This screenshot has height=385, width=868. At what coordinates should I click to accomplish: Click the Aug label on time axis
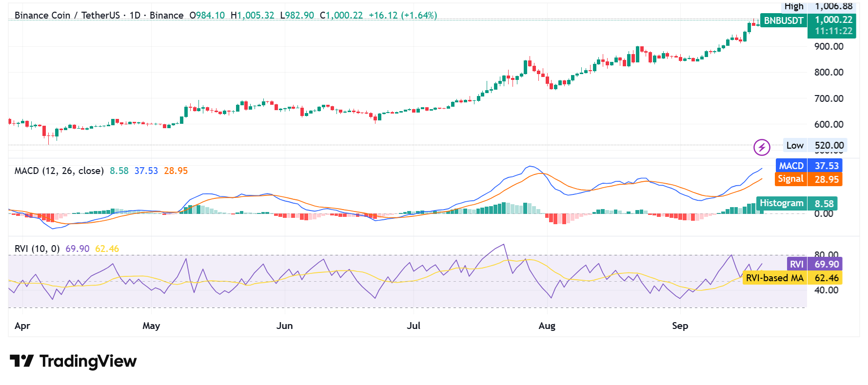547,326
